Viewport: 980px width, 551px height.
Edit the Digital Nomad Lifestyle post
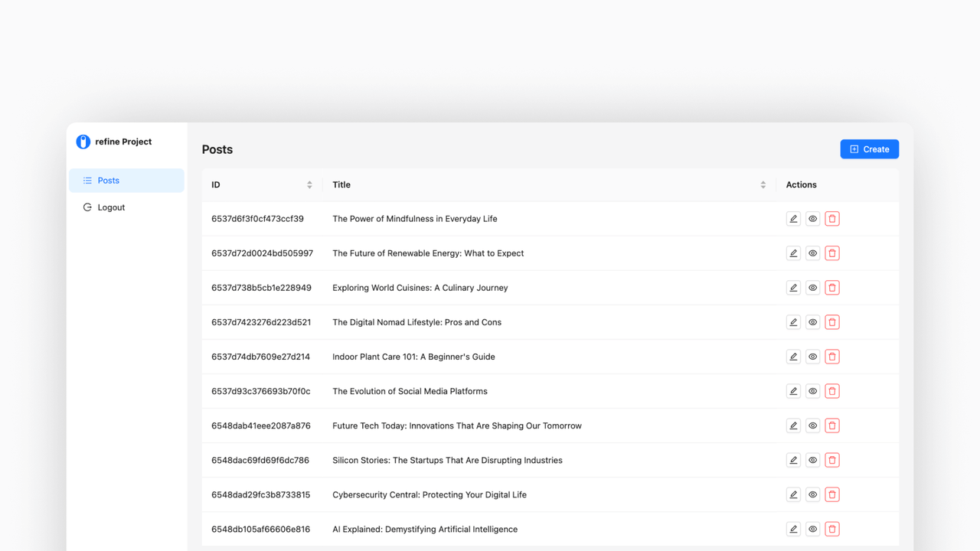(x=793, y=322)
